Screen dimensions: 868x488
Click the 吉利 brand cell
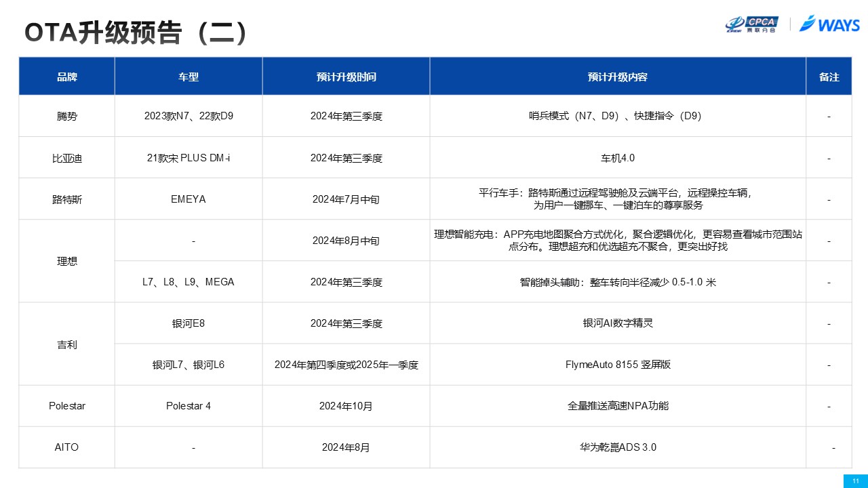click(x=66, y=344)
